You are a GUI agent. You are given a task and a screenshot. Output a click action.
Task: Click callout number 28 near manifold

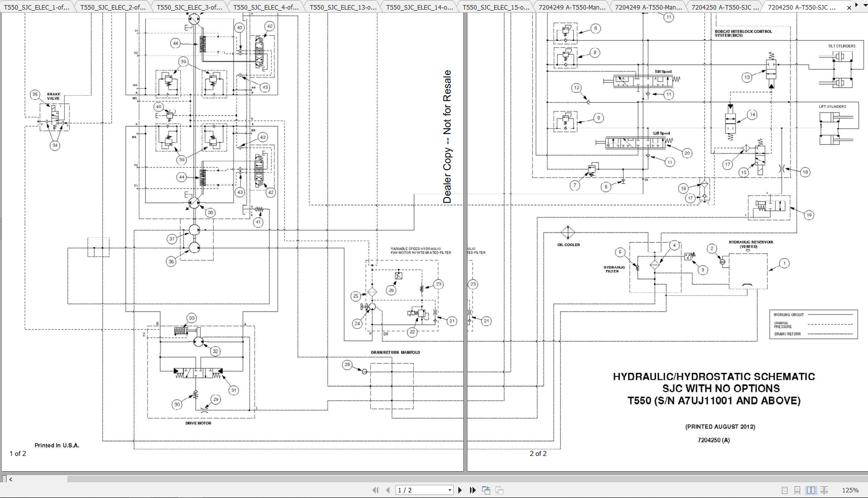[347, 364]
